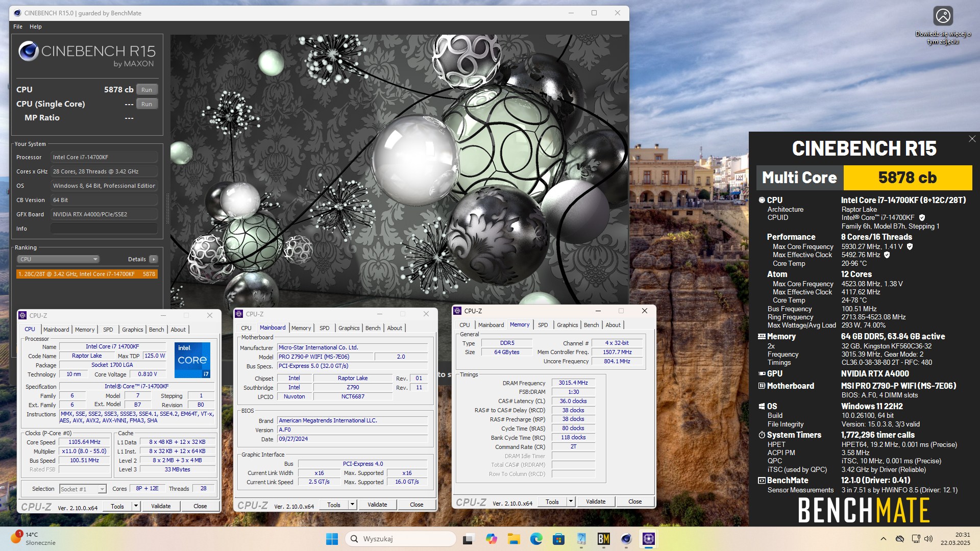Open Microsoft Edge from the taskbar

536,539
